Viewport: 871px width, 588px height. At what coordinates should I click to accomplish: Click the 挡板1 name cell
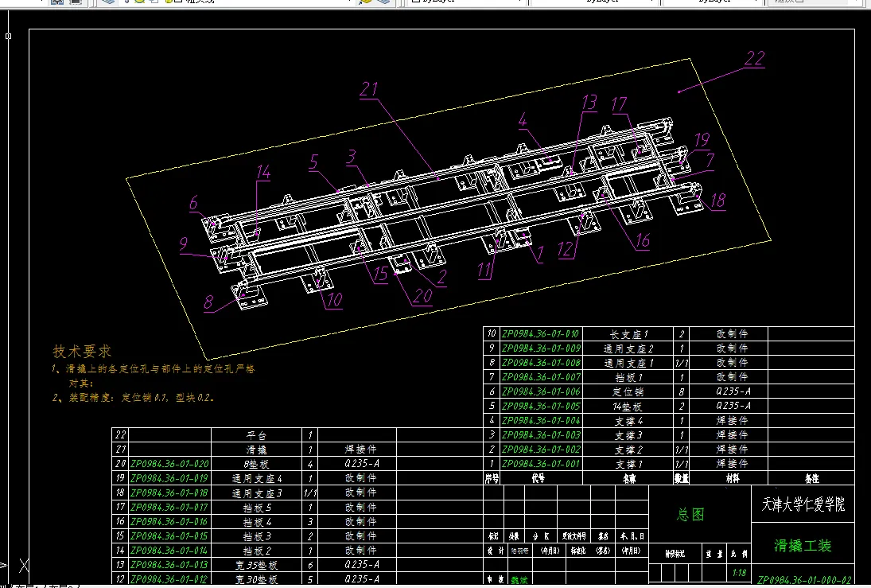(628, 377)
